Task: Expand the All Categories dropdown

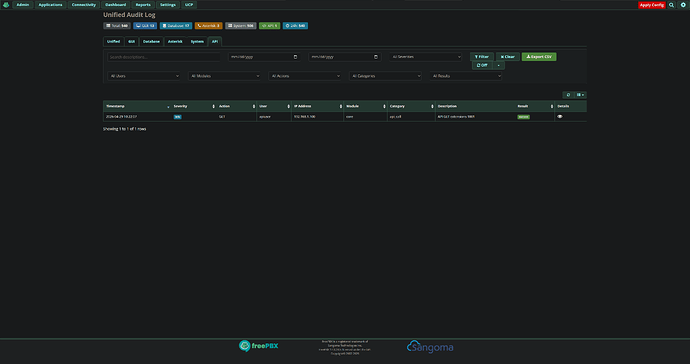Action: point(385,76)
